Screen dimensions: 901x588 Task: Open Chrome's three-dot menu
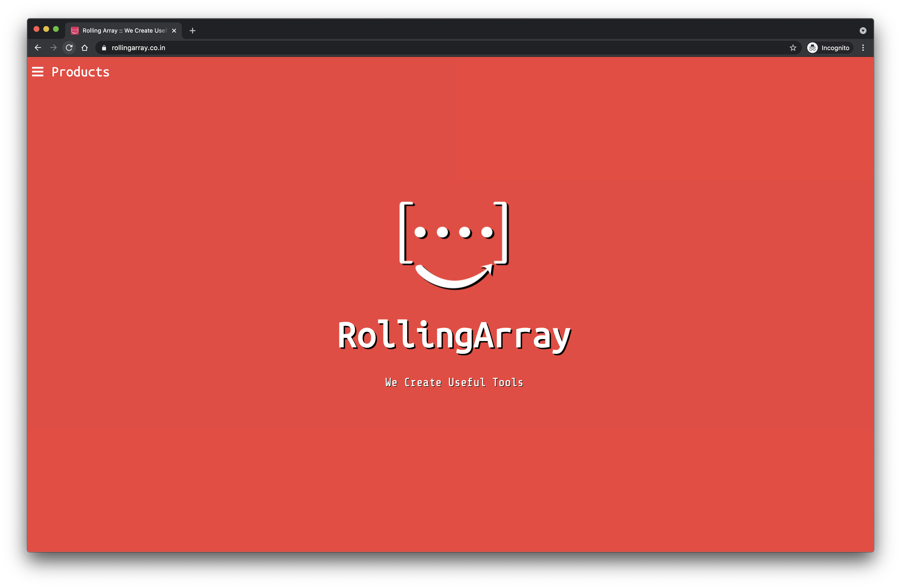(863, 48)
